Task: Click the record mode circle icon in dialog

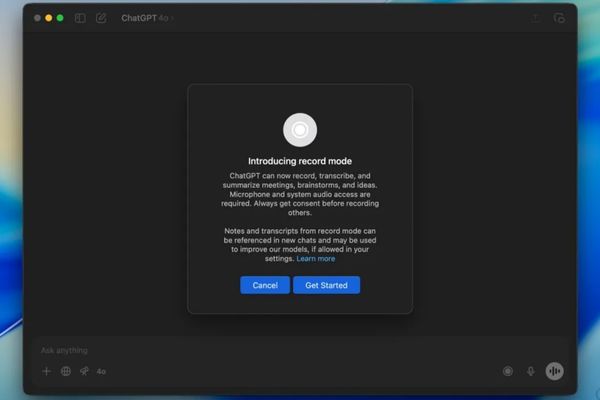Action: (300, 130)
